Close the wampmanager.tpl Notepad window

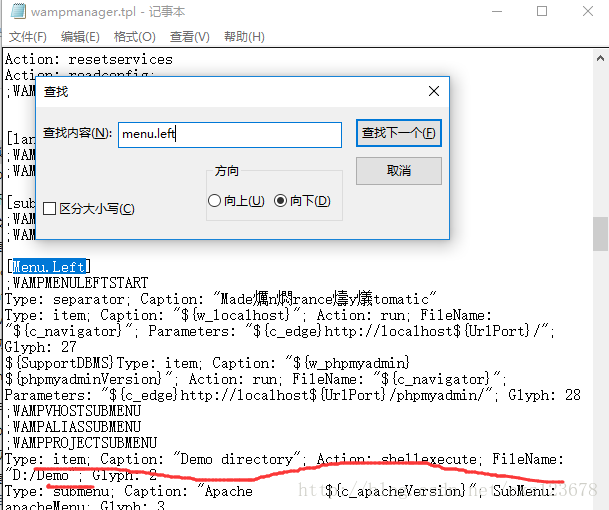point(587,12)
